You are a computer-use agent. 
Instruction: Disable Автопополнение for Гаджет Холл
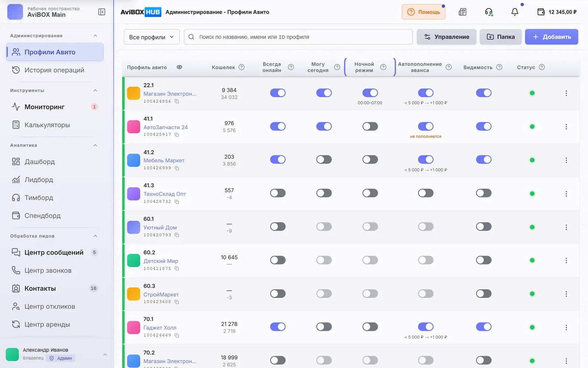point(425,326)
